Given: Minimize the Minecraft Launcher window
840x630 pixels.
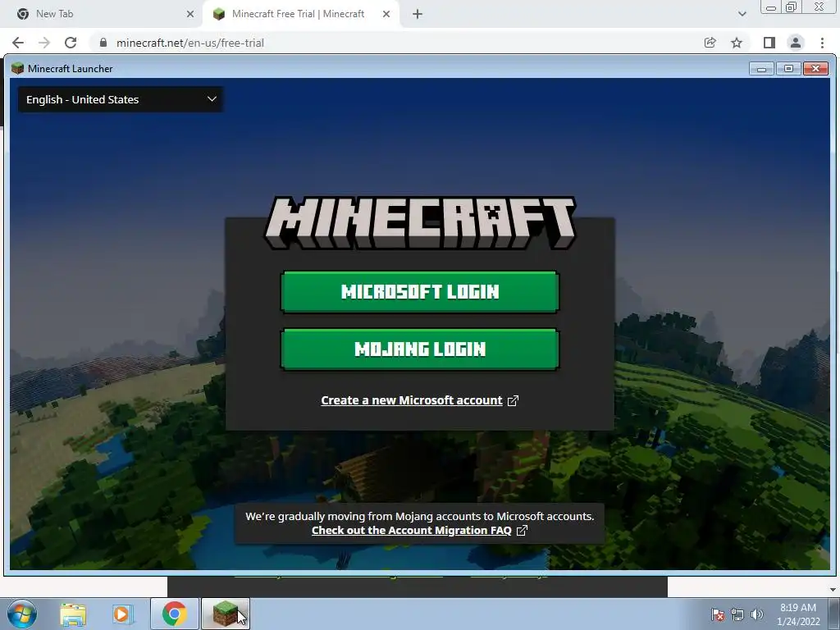Looking at the screenshot, I should tap(761, 69).
